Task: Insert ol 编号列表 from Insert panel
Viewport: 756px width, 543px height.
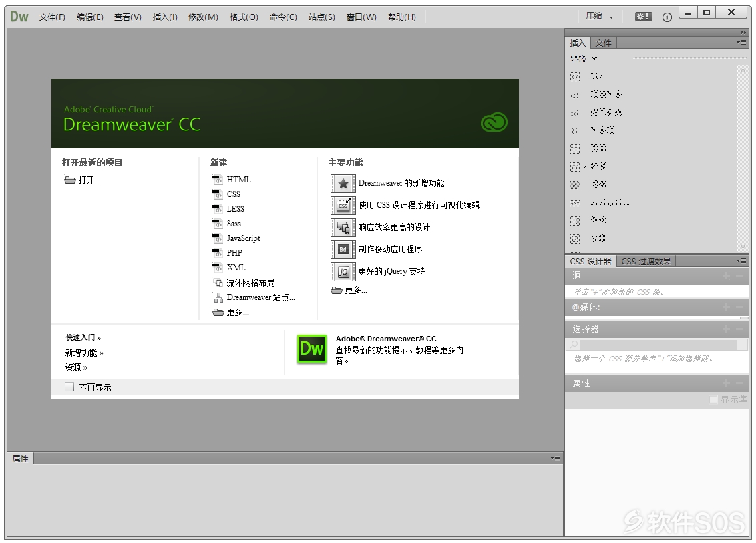Action: coord(596,113)
